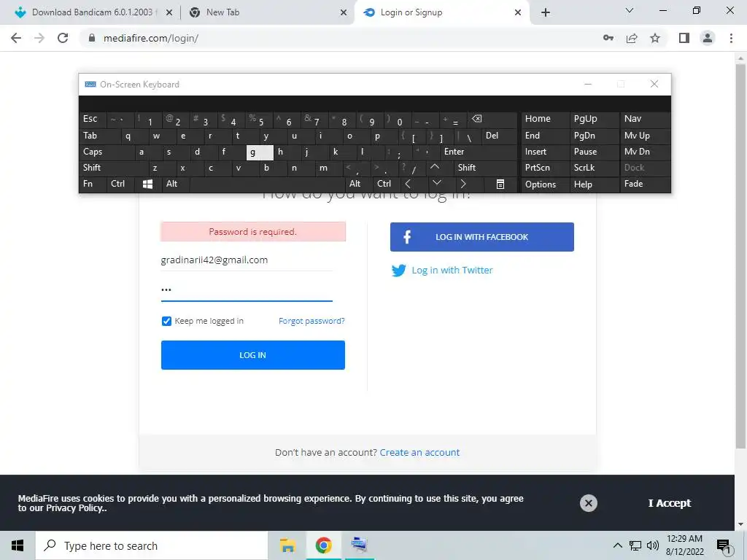The image size is (747, 560).
Task: Expand the Chrome tab search chevron
Action: point(630,10)
